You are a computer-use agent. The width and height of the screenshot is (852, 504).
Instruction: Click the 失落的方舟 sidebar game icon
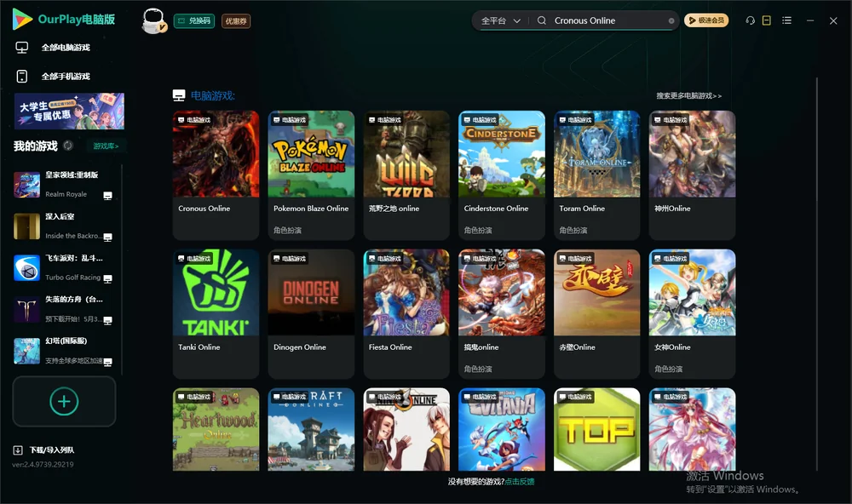click(26, 310)
